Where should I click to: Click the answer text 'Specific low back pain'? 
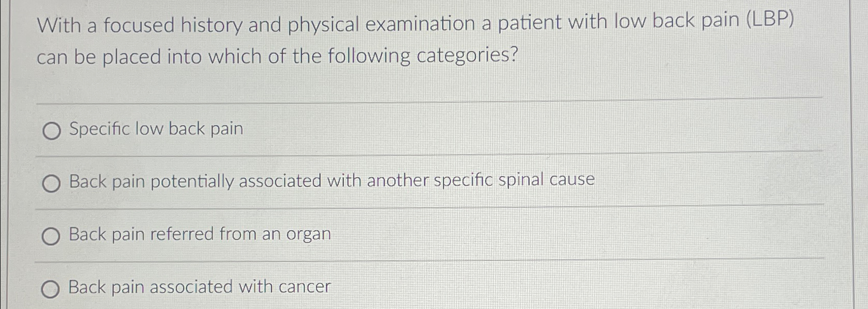click(156, 129)
